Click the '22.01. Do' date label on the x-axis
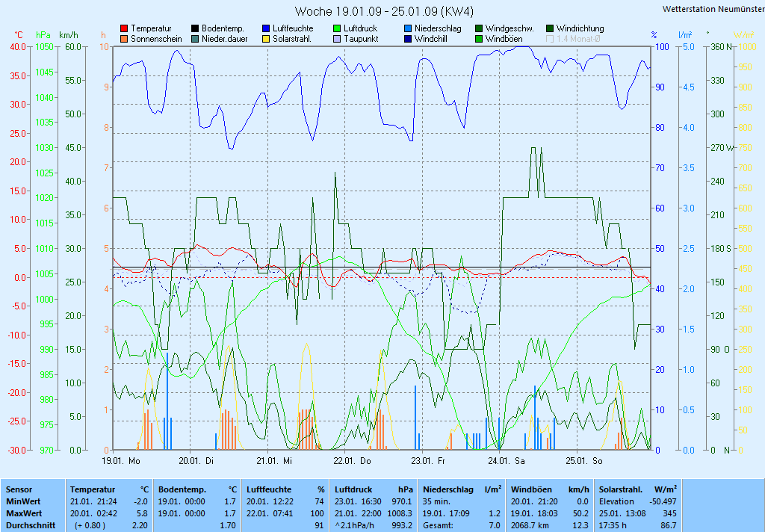765x532 pixels. coord(352,461)
